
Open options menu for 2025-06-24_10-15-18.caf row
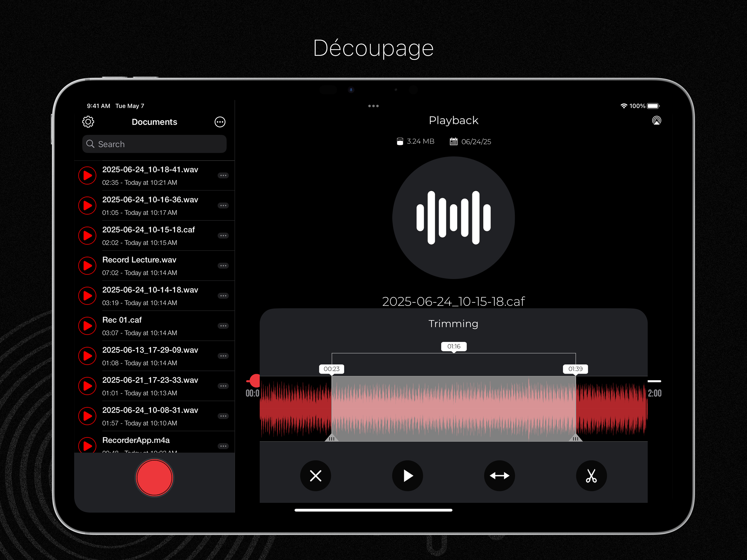[x=223, y=236]
